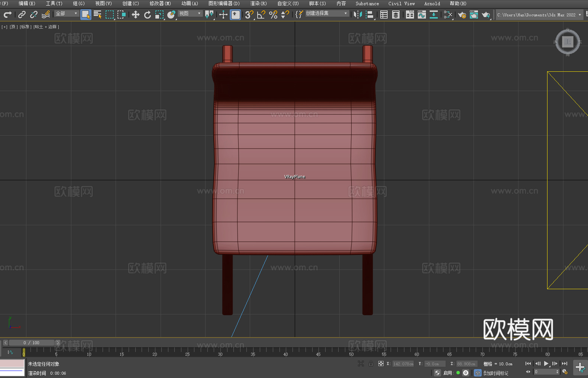Play the animation

pos(546,364)
